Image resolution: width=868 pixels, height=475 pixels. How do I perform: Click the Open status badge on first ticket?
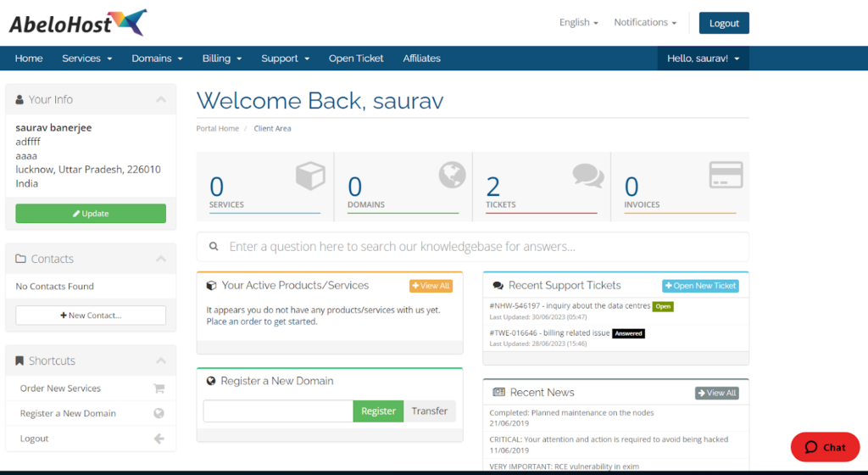(x=663, y=306)
